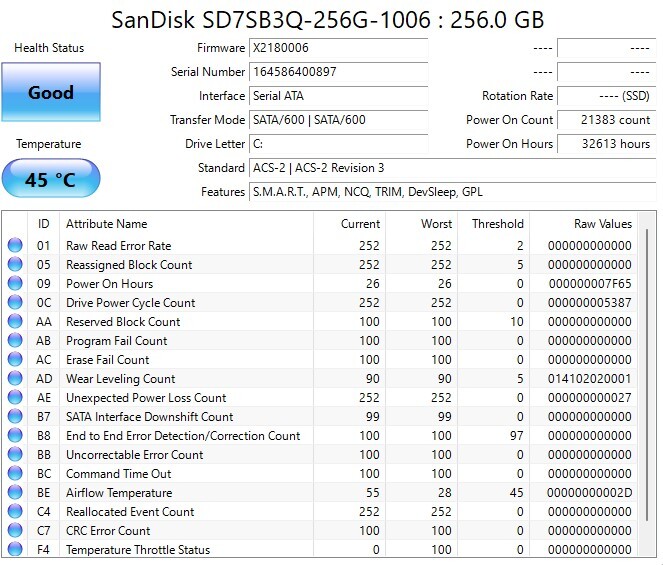Image resolution: width=663 pixels, height=565 pixels.
Task: Click the Threshold column header
Action: 497,224
